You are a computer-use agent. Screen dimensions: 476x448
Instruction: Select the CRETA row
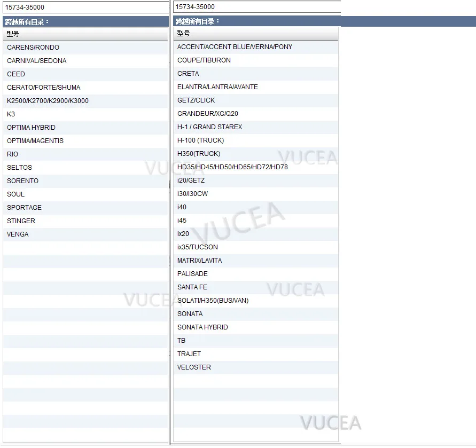256,74
